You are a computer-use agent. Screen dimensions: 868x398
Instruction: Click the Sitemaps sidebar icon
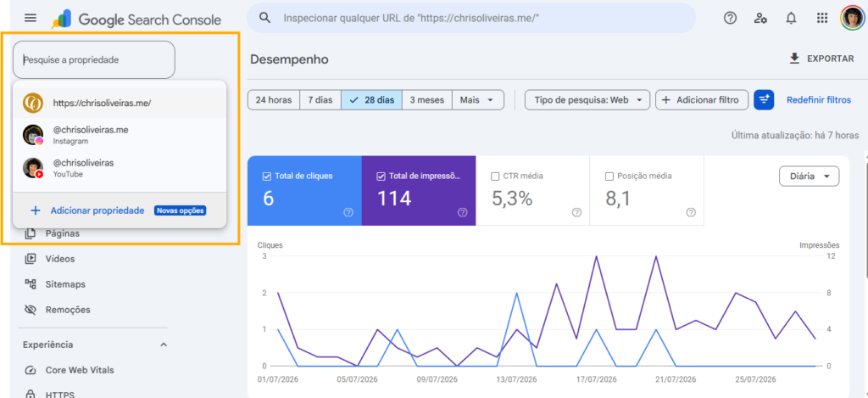coord(31,283)
